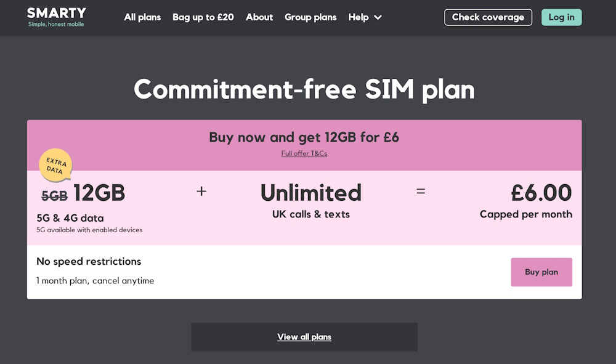The image size is (616, 364).
Task: Click the Unlimited UK calls & texts section
Action: coord(311,193)
